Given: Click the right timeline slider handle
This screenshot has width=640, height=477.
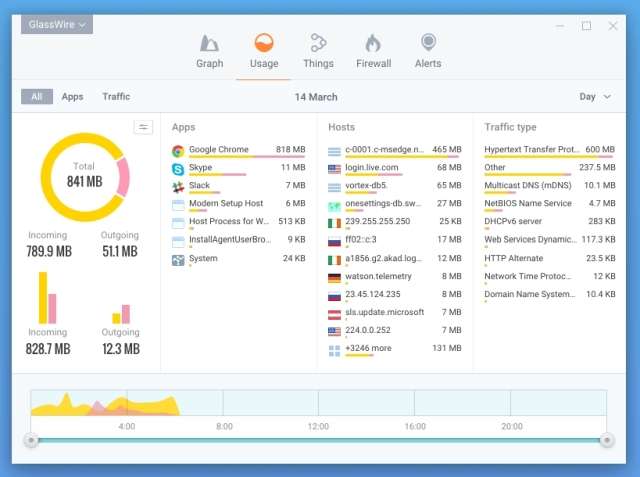Looking at the screenshot, I should click(x=606, y=440).
